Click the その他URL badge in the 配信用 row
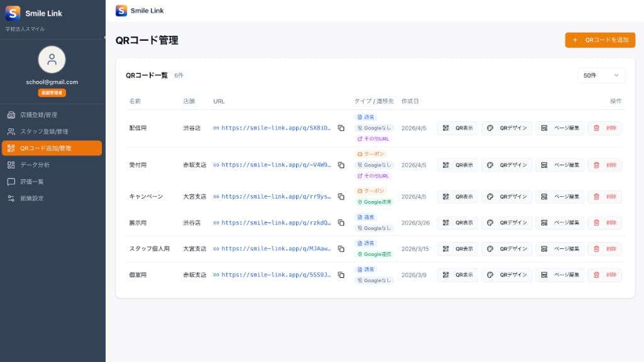 (374, 137)
